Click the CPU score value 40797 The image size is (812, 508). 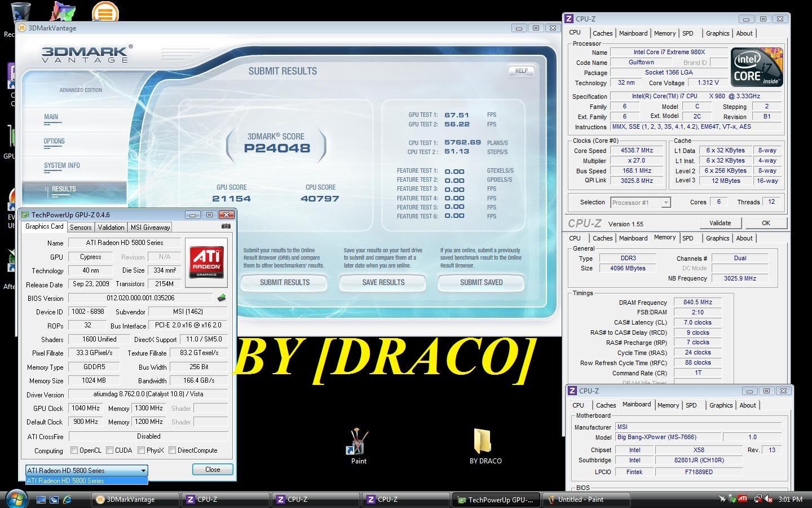coord(320,199)
